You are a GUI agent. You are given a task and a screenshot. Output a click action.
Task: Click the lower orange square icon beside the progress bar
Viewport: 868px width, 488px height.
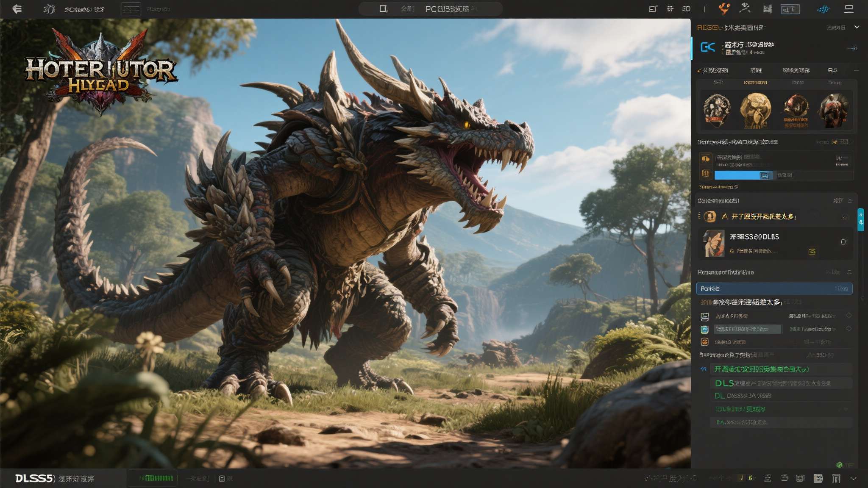(x=706, y=173)
